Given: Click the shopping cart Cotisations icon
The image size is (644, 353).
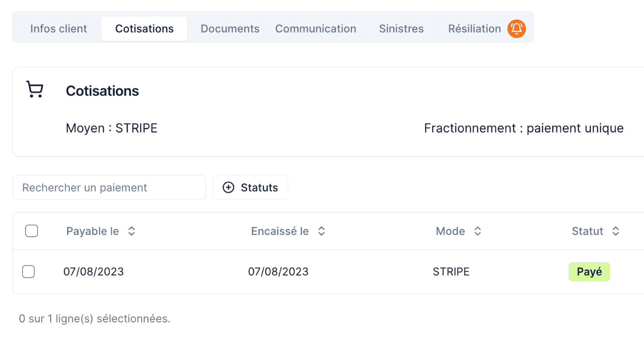Looking at the screenshot, I should 35,89.
